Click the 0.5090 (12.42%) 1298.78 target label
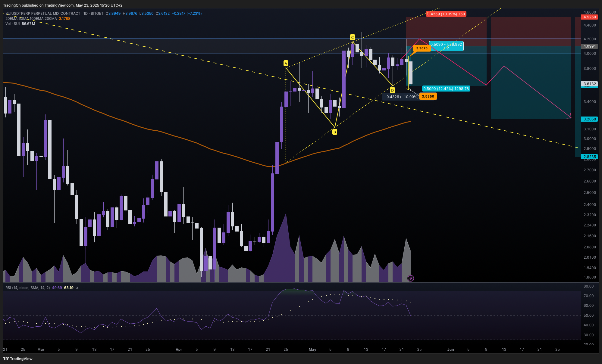 click(446, 89)
